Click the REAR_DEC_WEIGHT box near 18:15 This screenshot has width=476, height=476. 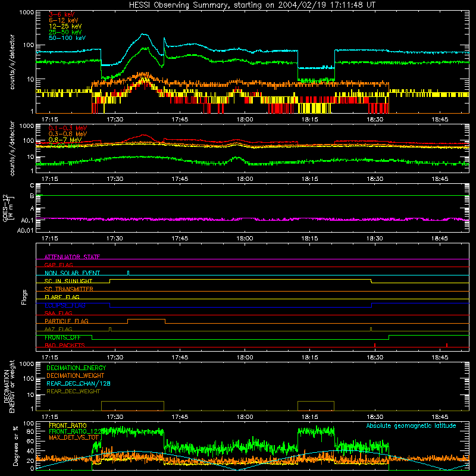click(x=316, y=406)
